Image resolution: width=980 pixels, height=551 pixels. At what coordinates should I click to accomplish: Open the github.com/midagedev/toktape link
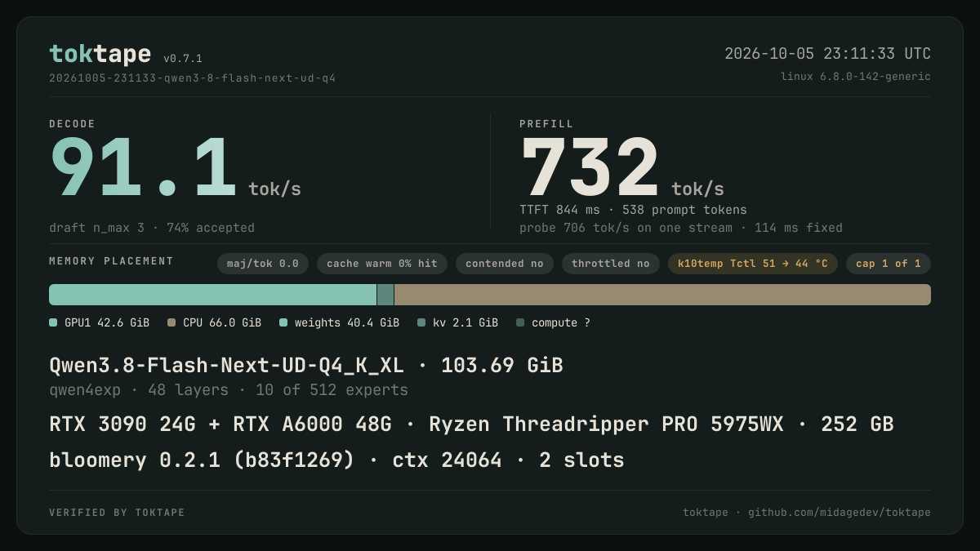pos(840,513)
